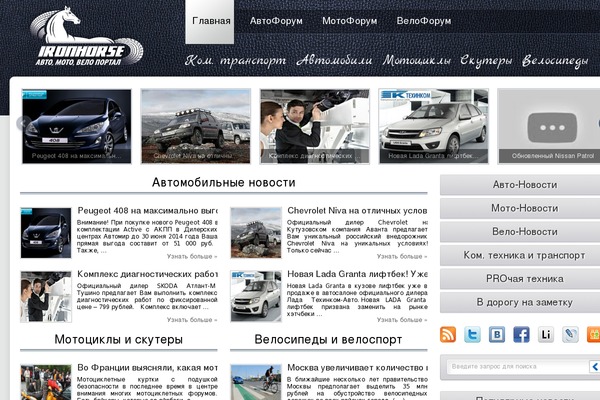Open the LiveJournal pencil icon
Viewport: 600px width, 400px height.
tap(570, 335)
